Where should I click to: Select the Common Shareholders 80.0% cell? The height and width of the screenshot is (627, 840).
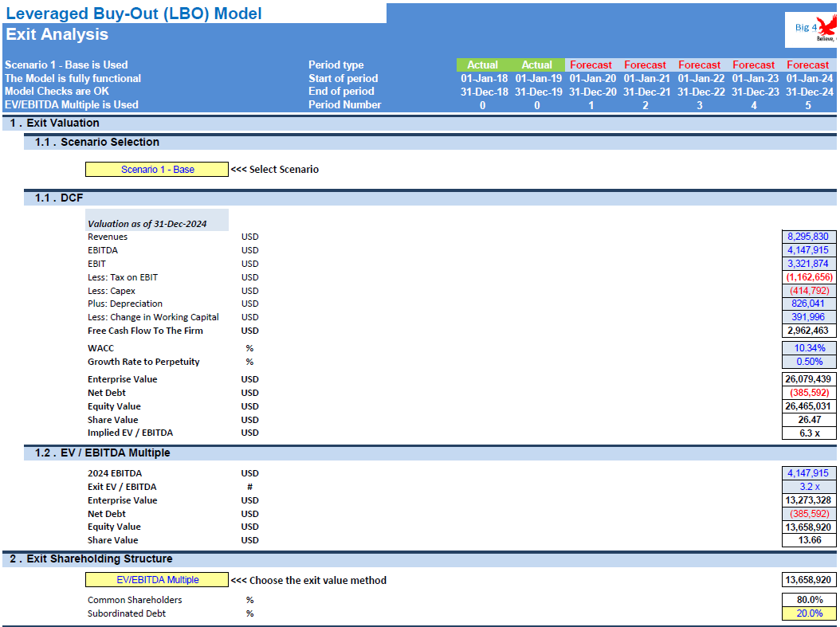(x=809, y=600)
